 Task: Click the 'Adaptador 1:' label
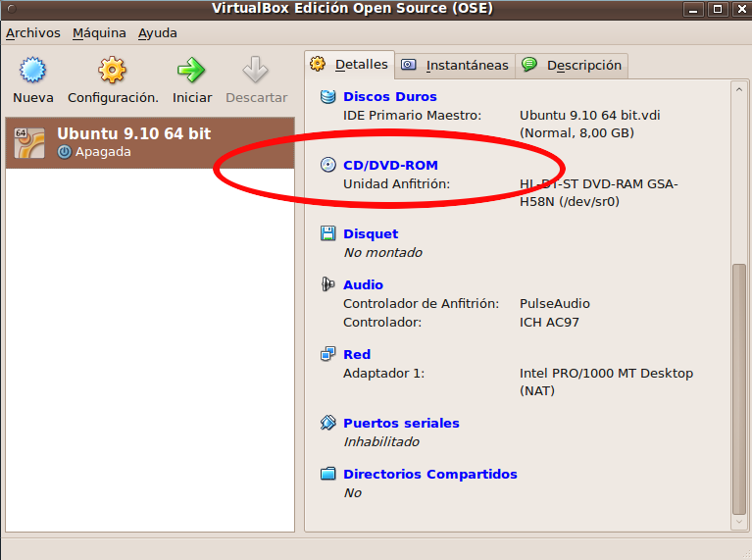[x=383, y=373]
